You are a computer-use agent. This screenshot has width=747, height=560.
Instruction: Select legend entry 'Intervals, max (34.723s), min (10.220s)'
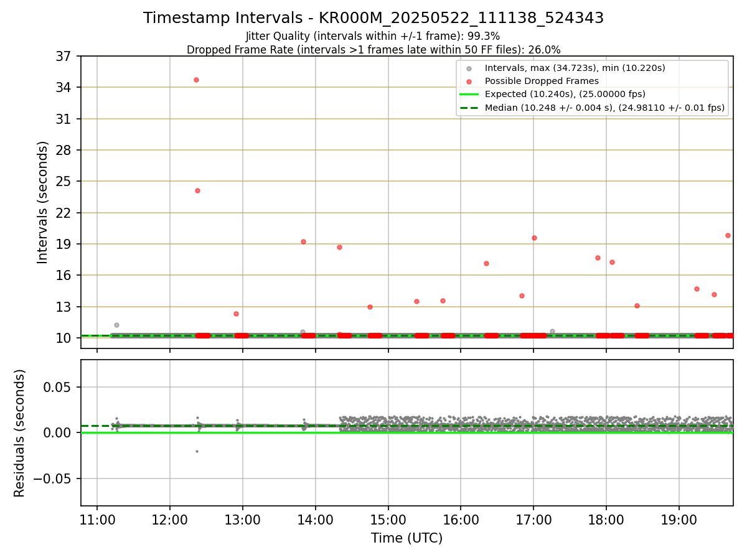[575, 68]
